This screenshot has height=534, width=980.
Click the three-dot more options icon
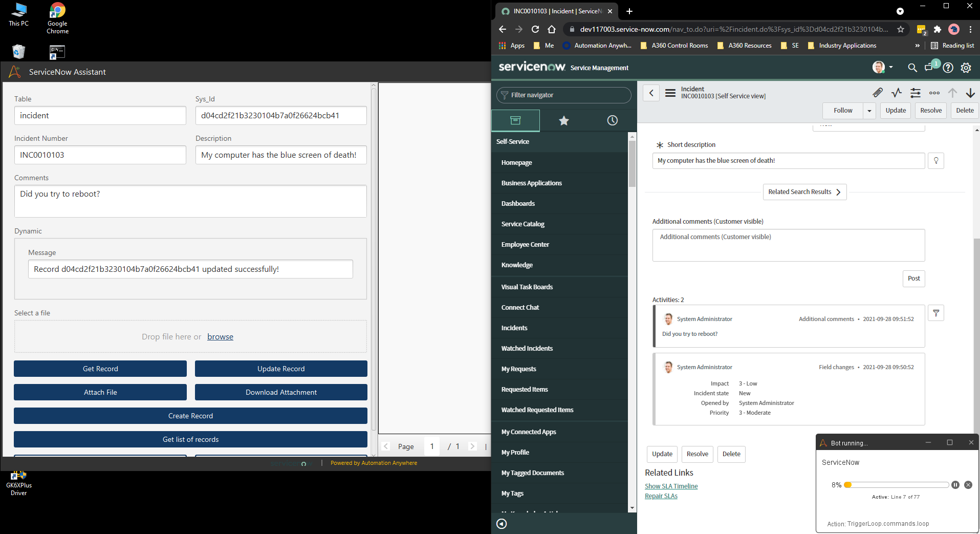tap(934, 93)
